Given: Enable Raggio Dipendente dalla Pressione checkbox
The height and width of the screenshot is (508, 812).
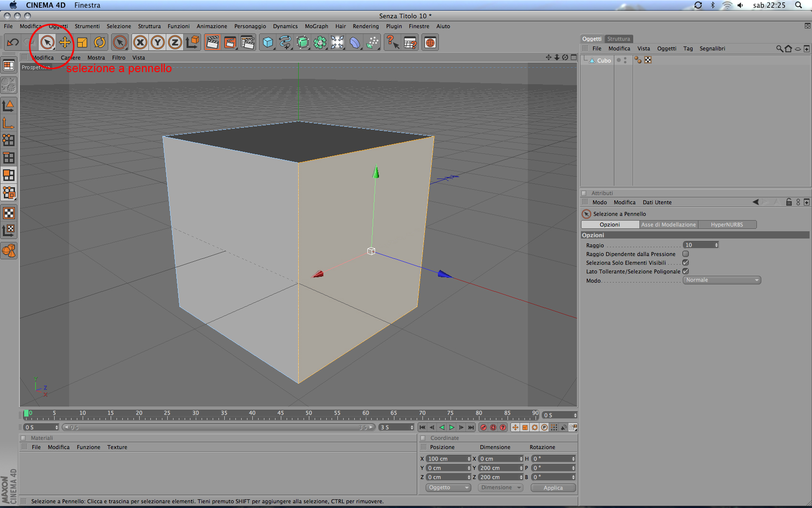Looking at the screenshot, I should tap(685, 254).
